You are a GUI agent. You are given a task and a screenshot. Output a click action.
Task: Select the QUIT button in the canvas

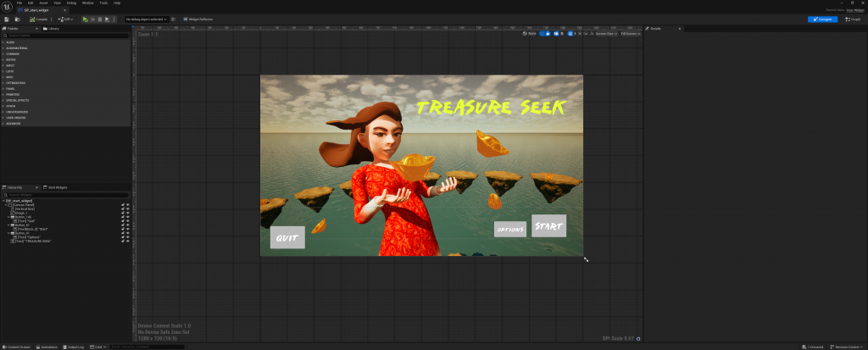[x=287, y=237]
